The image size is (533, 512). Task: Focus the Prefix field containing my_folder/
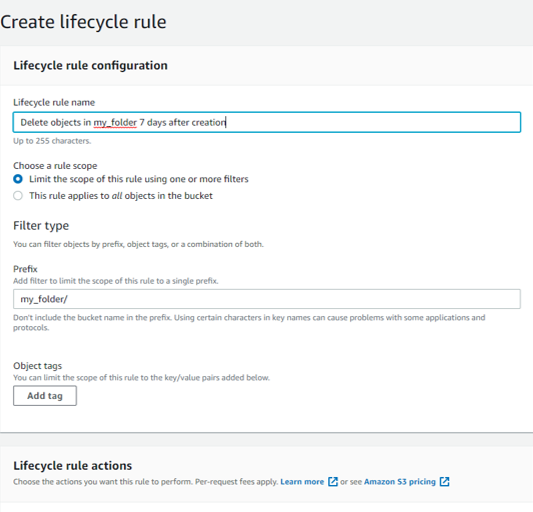[267, 299]
